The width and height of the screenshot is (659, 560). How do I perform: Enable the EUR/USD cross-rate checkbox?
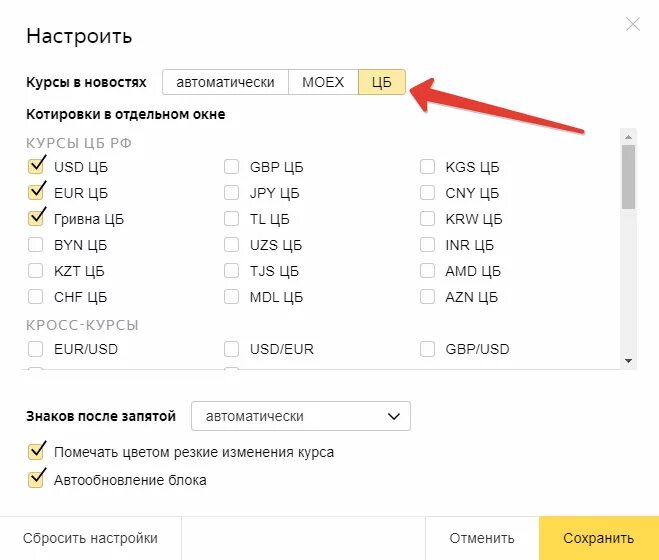point(36,349)
